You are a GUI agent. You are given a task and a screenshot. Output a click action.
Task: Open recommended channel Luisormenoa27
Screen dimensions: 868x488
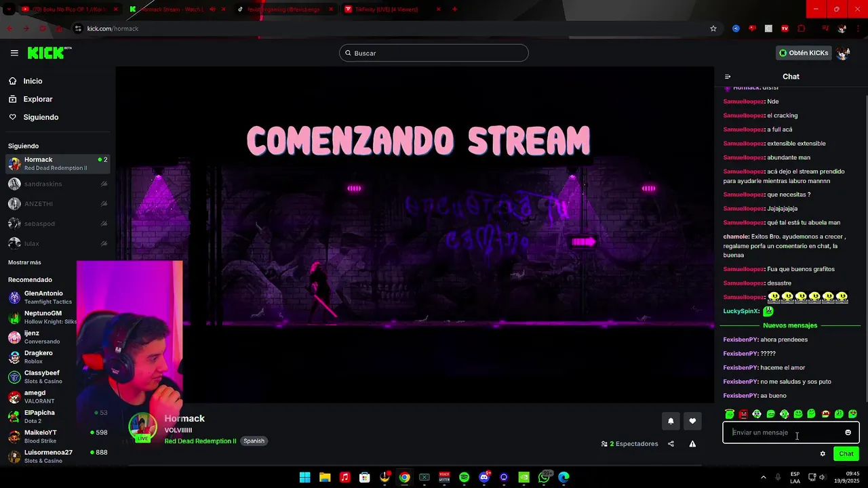click(58, 456)
